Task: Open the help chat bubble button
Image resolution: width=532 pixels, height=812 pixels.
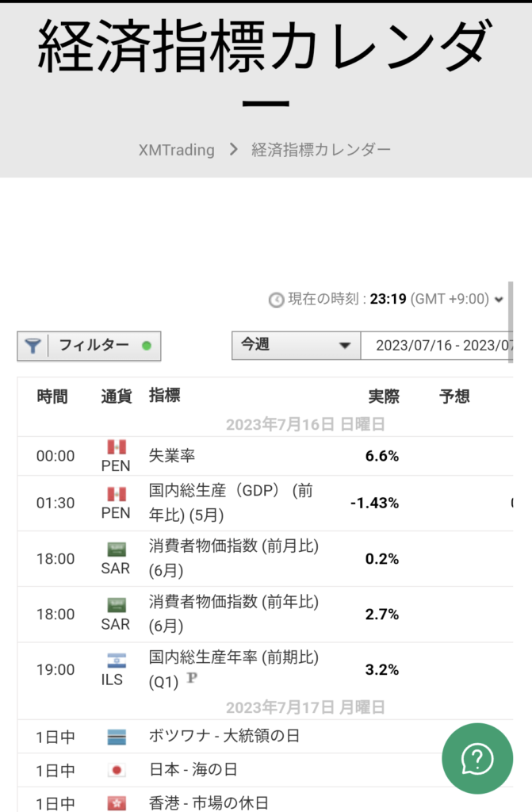Action: click(x=477, y=759)
